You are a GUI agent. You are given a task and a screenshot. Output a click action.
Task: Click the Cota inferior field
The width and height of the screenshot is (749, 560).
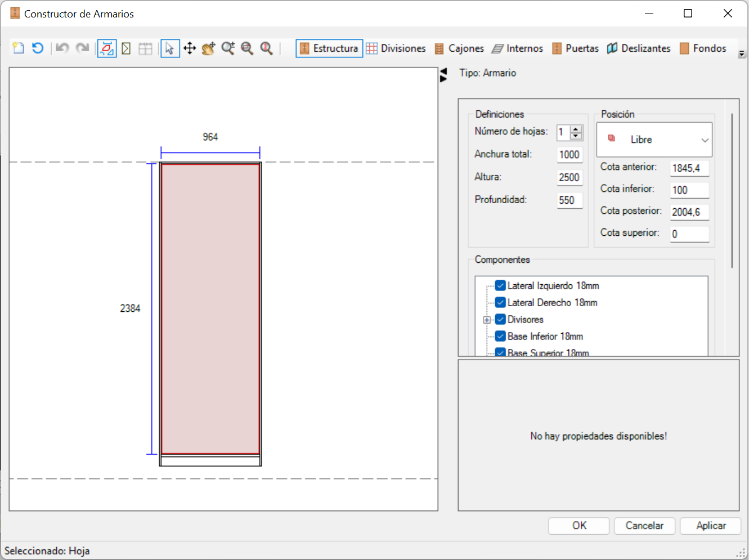click(x=689, y=190)
